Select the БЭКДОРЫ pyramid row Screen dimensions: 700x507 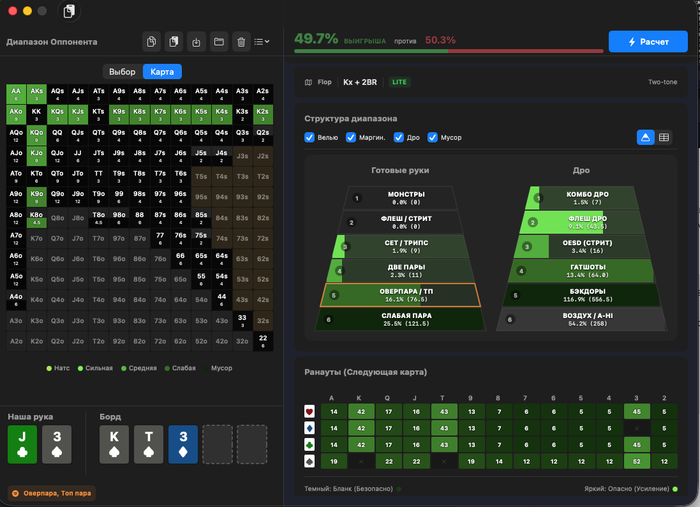(x=582, y=295)
